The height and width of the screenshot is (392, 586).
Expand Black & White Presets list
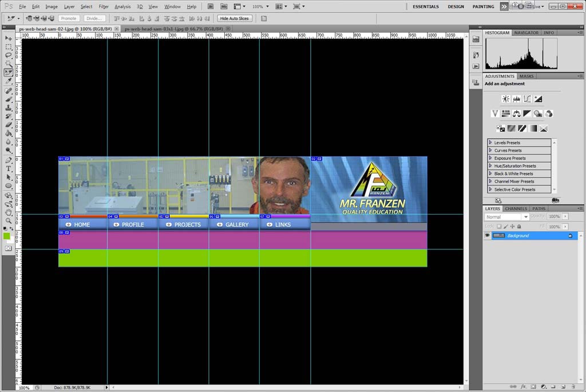[x=490, y=173]
